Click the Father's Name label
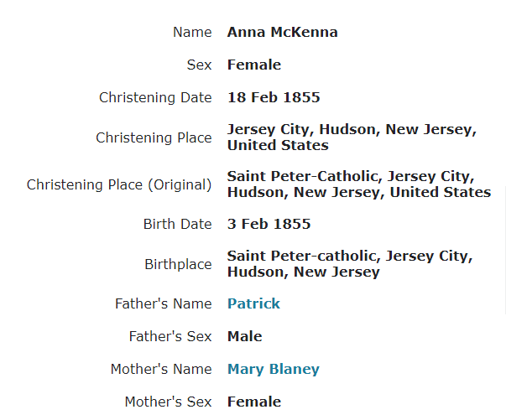This screenshot has width=506, height=420. [163, 303]
